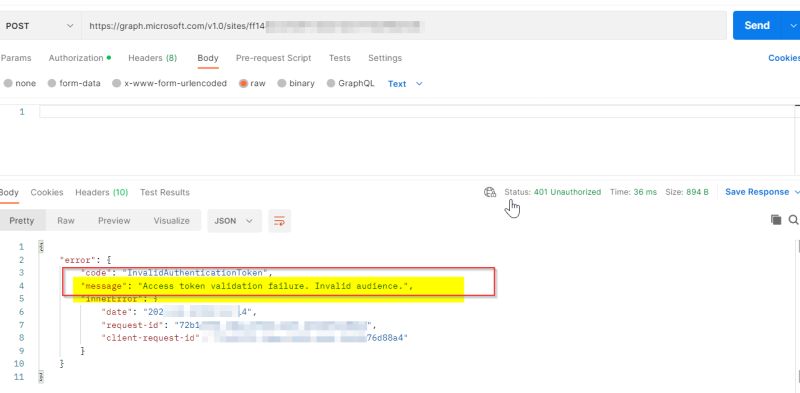The height and width of the screenshot is (393, 800).
Task: Select the Raw view button
Action: (x=66, y=221)
